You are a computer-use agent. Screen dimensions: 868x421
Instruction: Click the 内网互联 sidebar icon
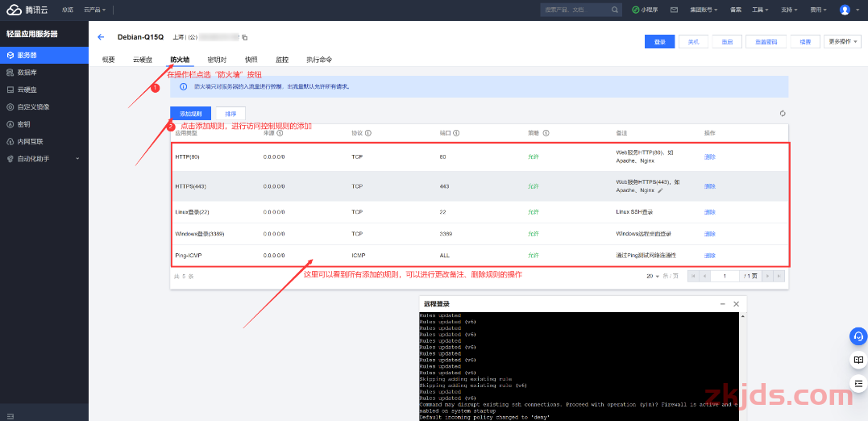click(10, 141)
